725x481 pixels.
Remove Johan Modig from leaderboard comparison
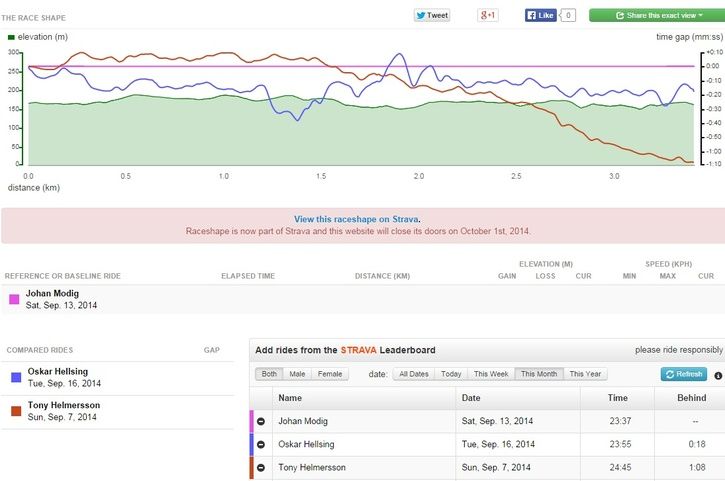click(261, 421)
